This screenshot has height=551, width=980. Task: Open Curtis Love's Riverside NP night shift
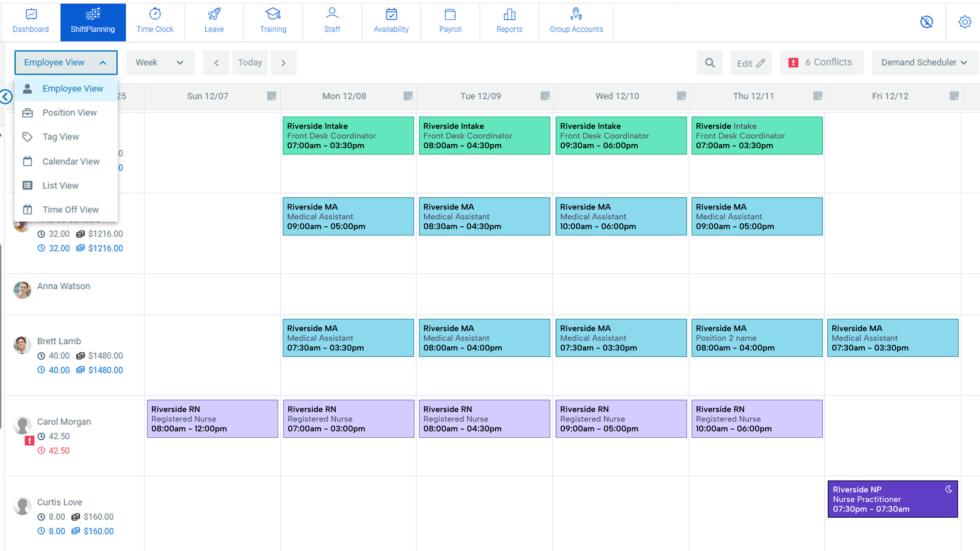(x=892, y=499)
